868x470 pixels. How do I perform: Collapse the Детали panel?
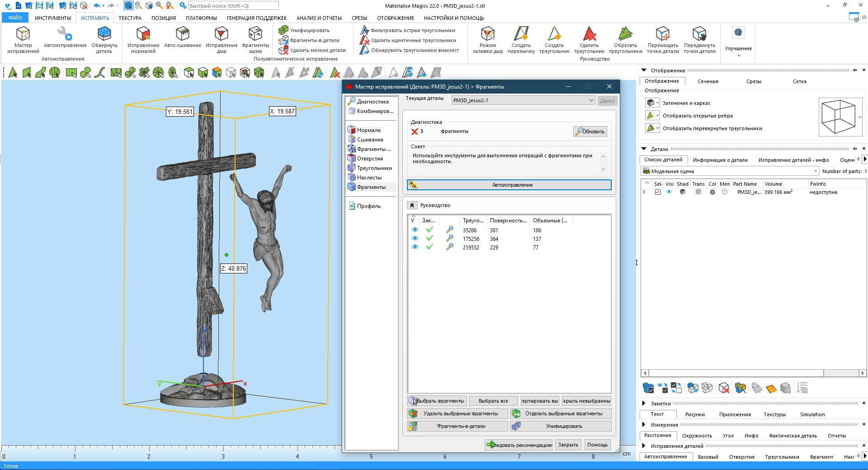click(644, 149)
